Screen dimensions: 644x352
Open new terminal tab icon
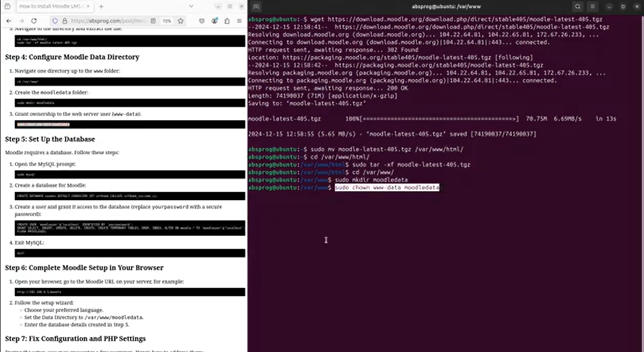click(x=257, y=6)
